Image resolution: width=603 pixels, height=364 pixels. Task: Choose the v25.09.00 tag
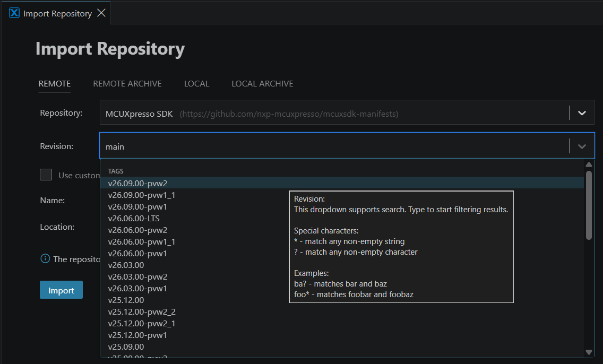coord(342,346)
